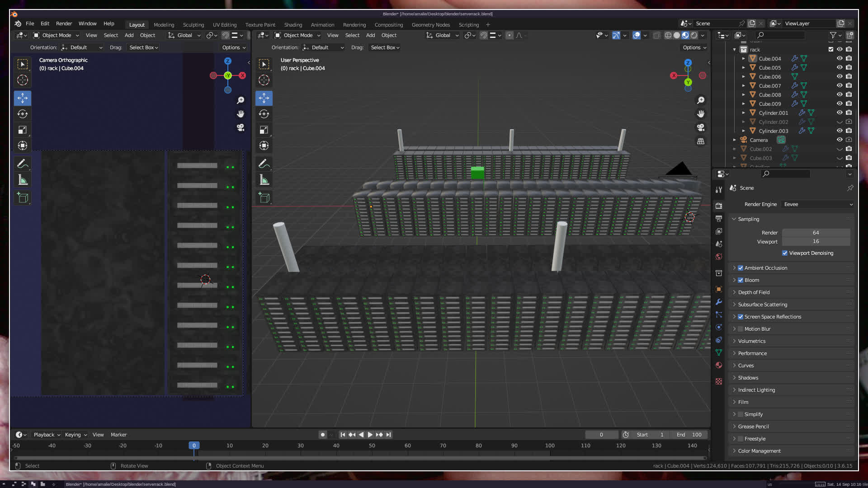Hide Cube.005 using its eye icon
The image size is (868, 488).
point(840,68)
